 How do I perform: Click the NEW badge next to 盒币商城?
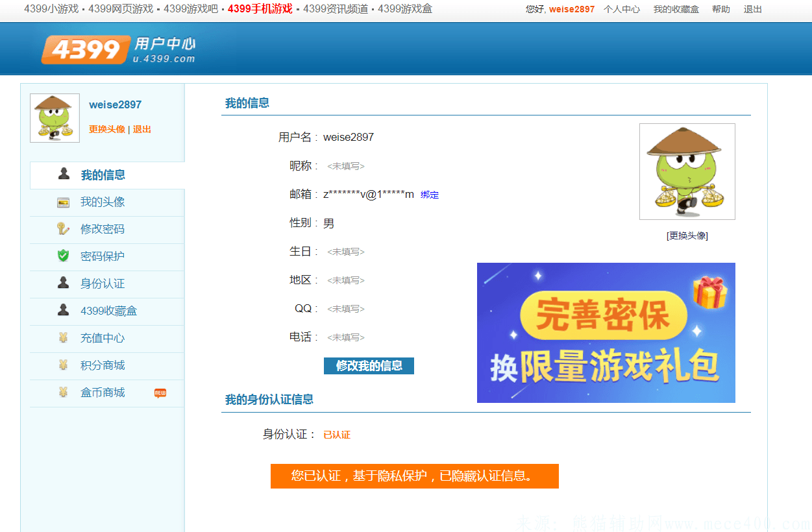pyautogui.click(x=161, y=393)
